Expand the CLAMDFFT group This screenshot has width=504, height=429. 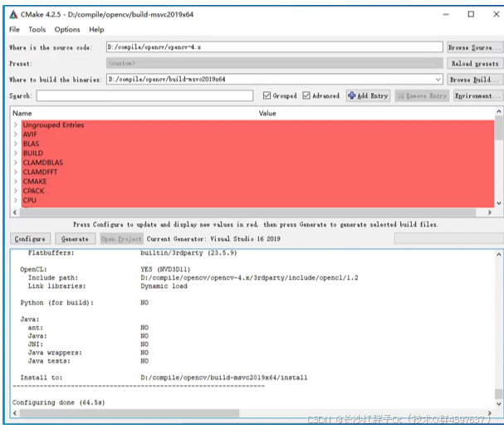click(15, 172)
